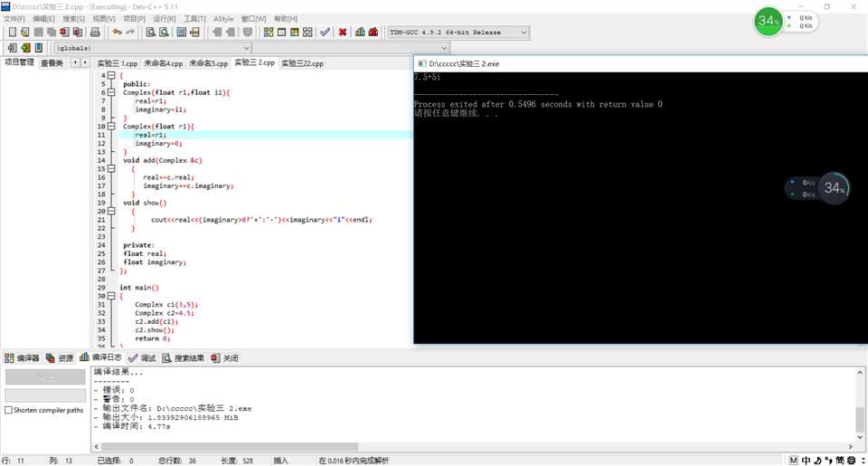Viewport: 868px width, 466px height.
Task: Open the TDM-GCC 4.9.2 compiler dropdown
Action: tap(458, 33)
